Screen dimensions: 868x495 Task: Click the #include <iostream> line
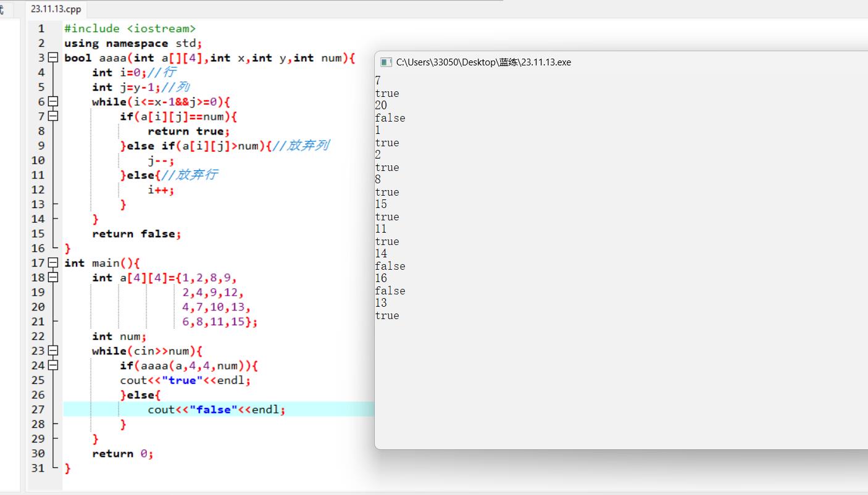[x=130, y=28]
